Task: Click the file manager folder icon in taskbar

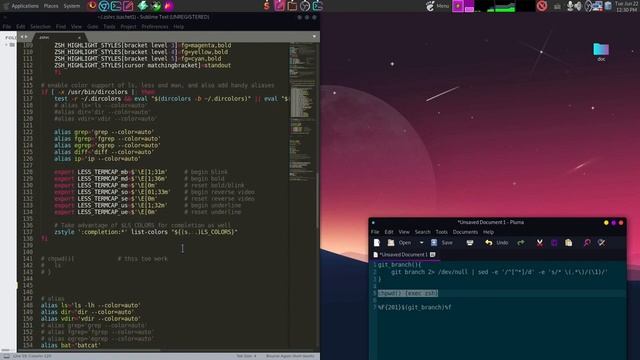Action: (x=292, y=6)
